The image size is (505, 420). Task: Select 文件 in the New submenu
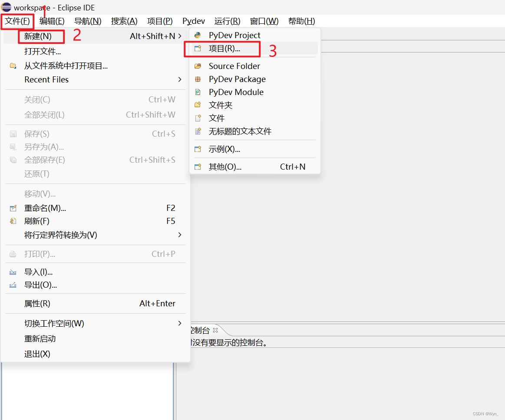tap(255, 118)
